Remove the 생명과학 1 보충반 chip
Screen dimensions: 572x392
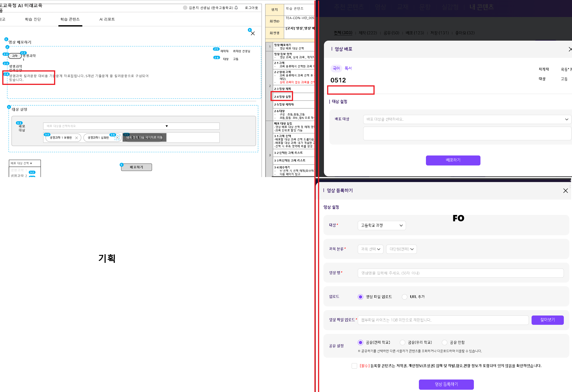click(77, 138)
